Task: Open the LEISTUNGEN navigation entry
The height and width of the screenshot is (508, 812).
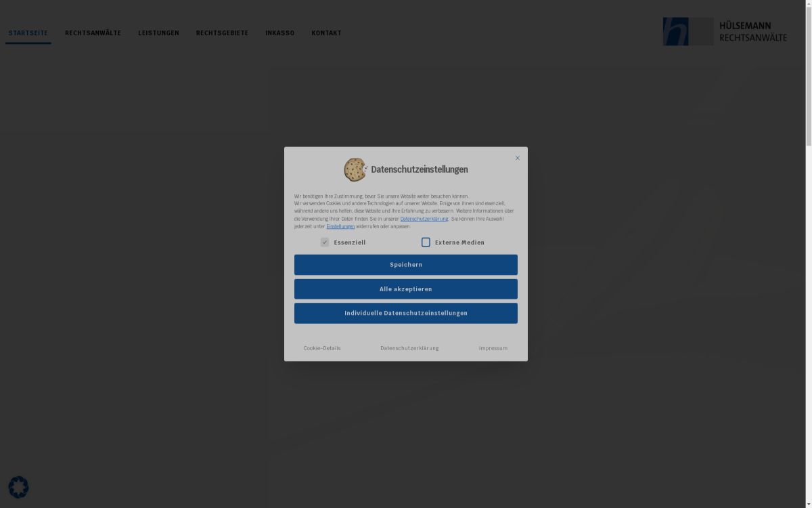Action: [x=158, y=33]
